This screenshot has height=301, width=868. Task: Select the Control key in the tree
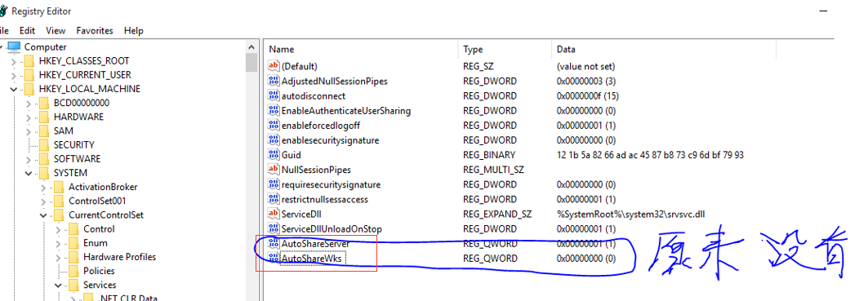click(99, 229)
